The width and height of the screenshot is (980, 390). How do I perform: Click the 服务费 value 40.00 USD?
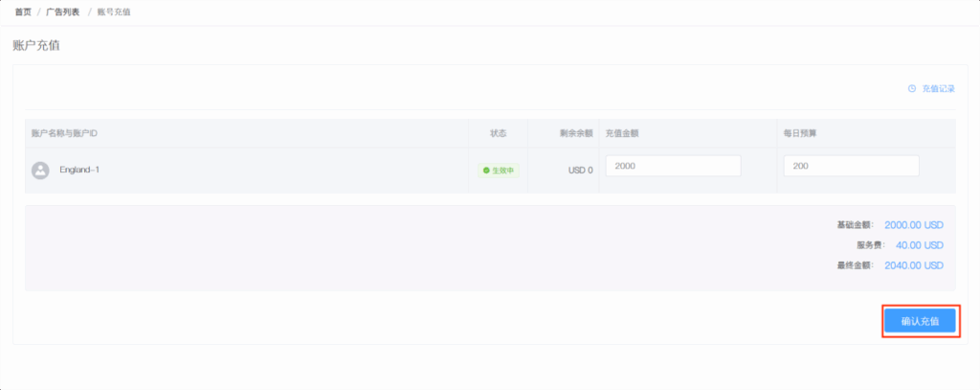[x=919, y=245]
